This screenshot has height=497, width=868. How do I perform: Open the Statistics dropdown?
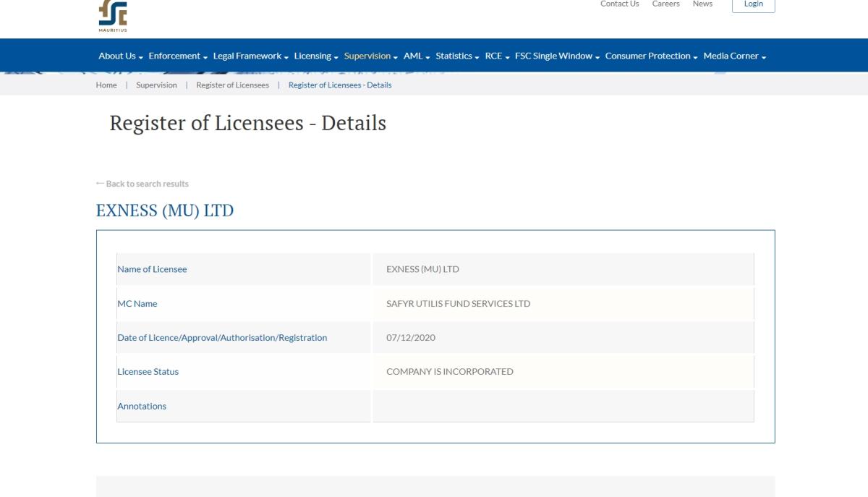tap(454, 55)
